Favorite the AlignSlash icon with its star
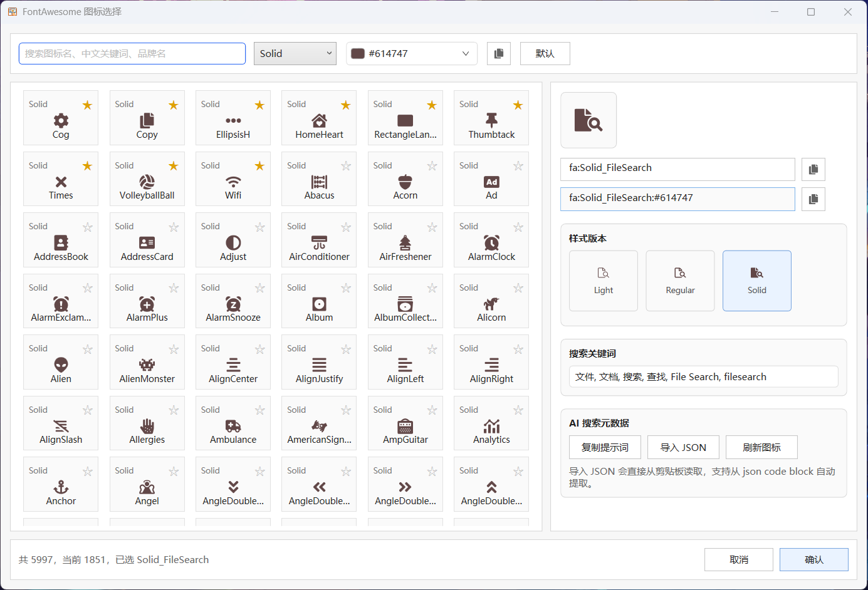The height and width of the screenshot is (590, 868). pyautogui.click(x=87, y=410)
